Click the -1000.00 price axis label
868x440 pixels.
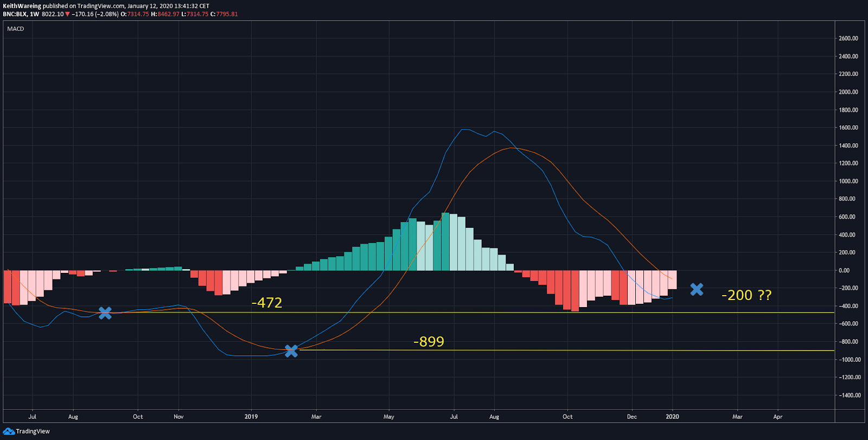850,359
